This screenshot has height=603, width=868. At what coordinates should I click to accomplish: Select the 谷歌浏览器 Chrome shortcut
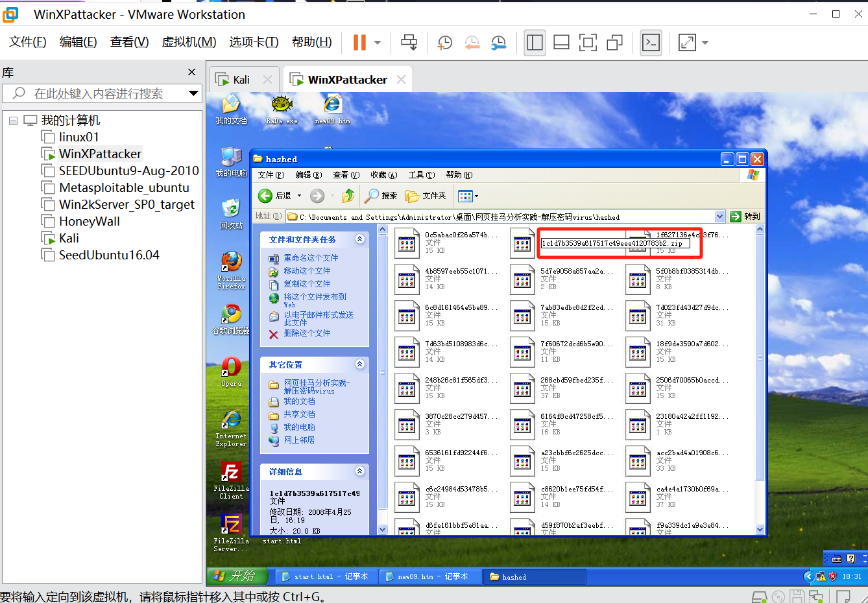(x=231, y=320)
